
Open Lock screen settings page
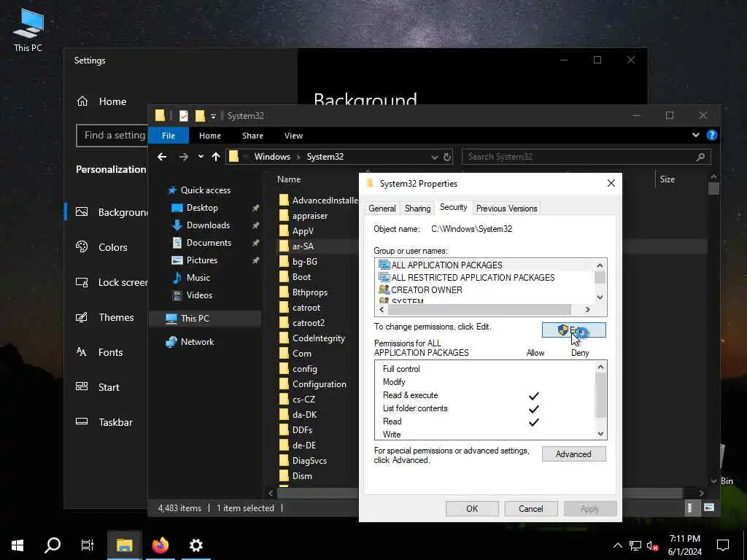[111, 282]
